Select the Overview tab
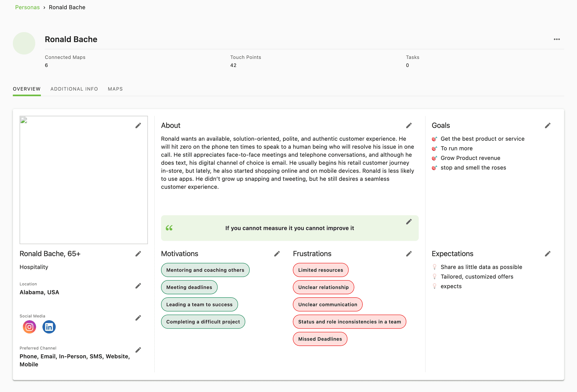This screenshot has height=392, width=577. pyautogui.click(x=27, y=89)
